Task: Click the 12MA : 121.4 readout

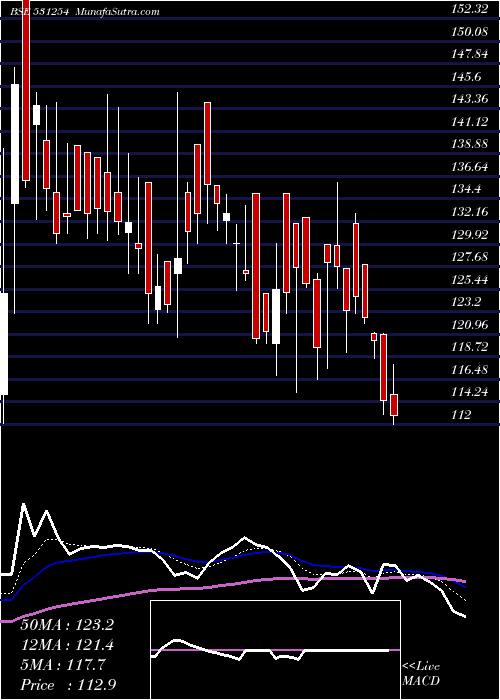Action: pos(67,646)
